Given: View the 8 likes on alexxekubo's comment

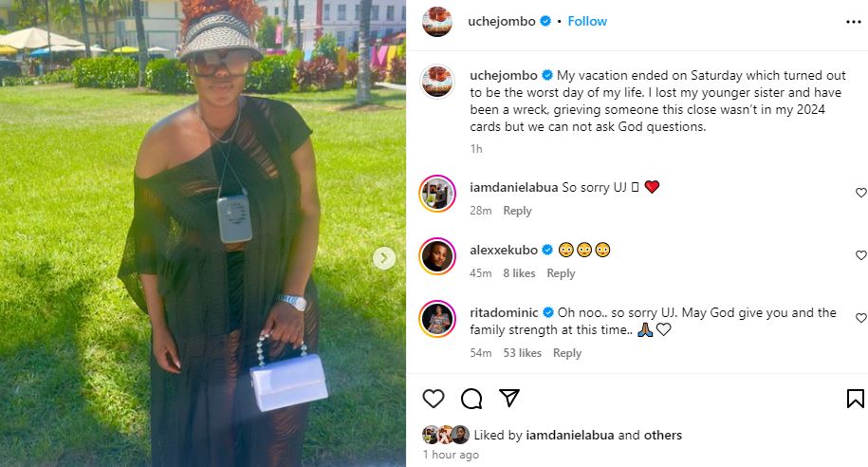Looking at the screenshot, I should [519, 273].
